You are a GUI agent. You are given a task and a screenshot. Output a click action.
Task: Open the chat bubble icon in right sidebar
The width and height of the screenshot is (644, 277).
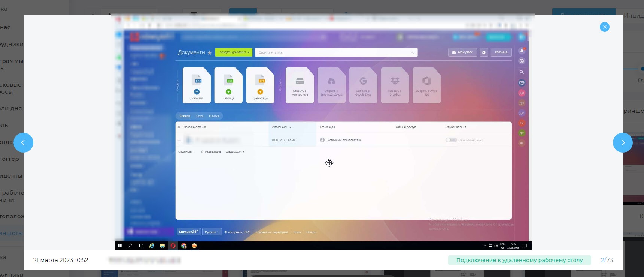point(522,61)
